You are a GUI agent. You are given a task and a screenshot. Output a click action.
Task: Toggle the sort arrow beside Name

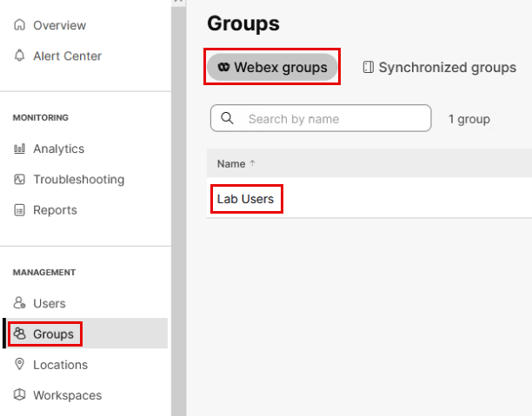click(253, 163)
